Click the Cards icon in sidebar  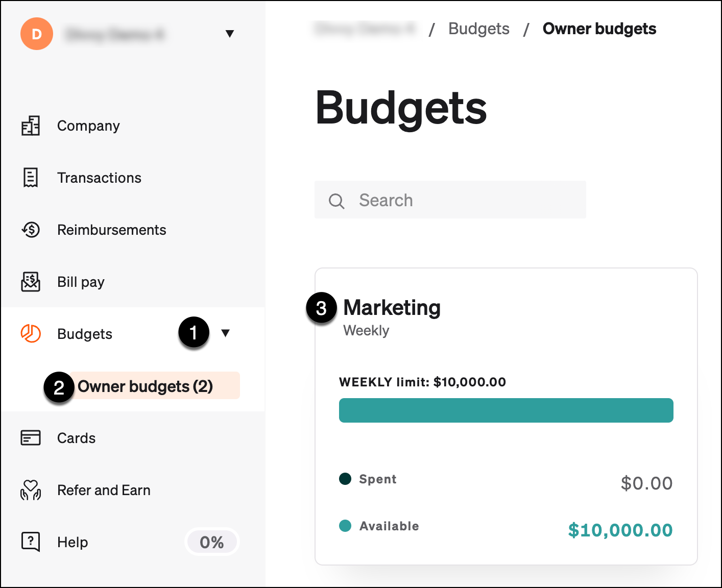[31, 437]
